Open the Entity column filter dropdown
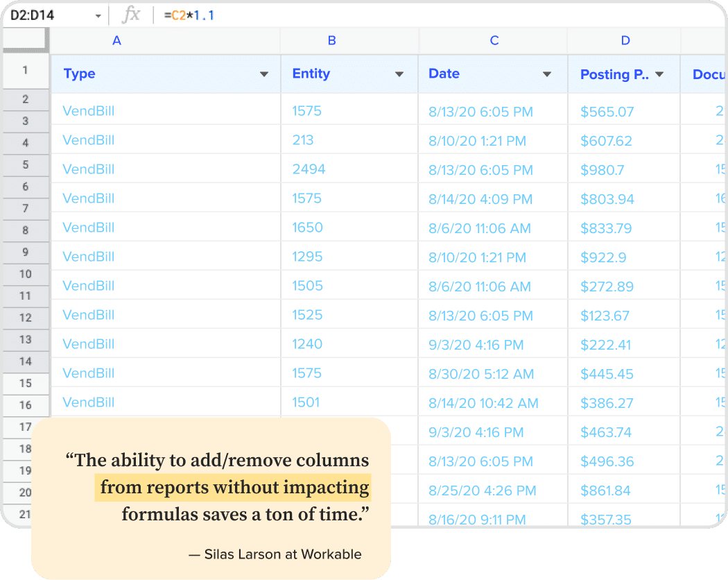The height and width of the screenshot is (580, 728). [399, 74]
